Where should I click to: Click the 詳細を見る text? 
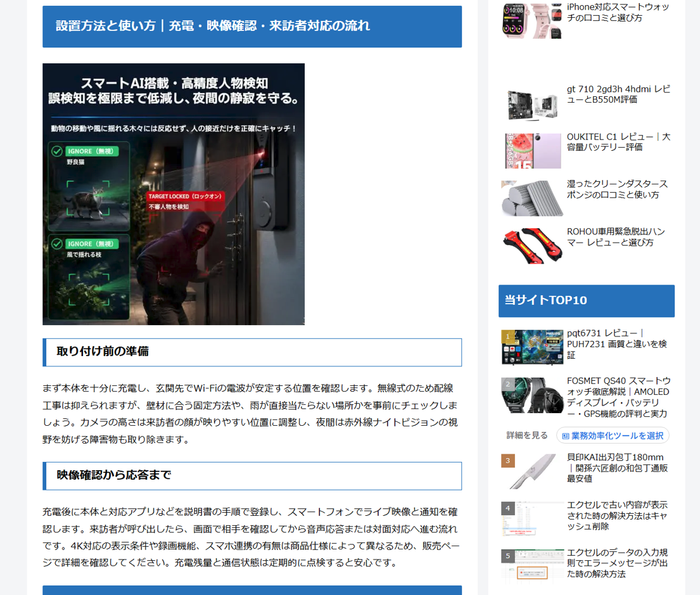[x=527, y=435]
